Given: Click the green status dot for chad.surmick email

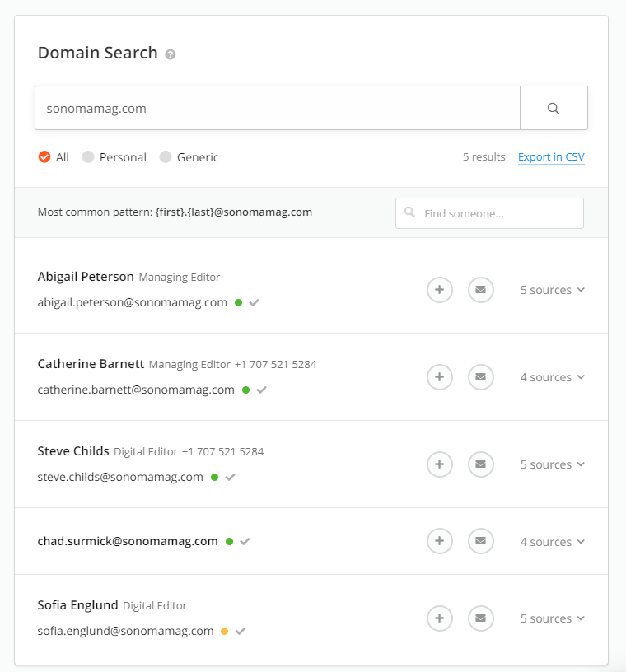Looking at the screenshot, I should pyautogui.click(x=229, y=541).
